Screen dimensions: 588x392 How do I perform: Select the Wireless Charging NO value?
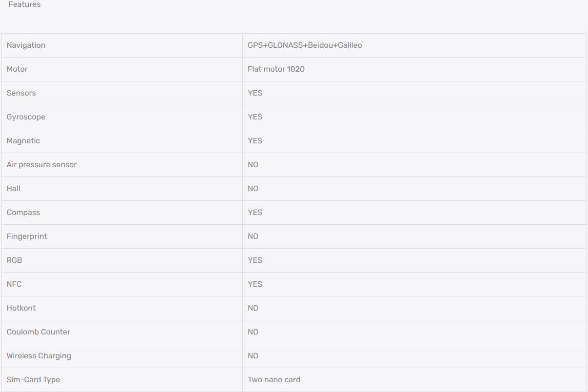[x=253, y=356]
